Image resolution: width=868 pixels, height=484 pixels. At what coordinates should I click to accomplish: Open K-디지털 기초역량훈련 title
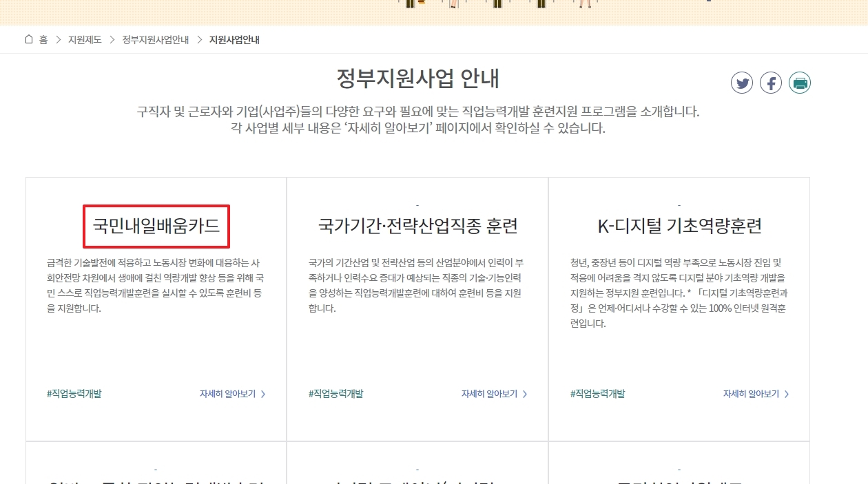click(679, 226)
